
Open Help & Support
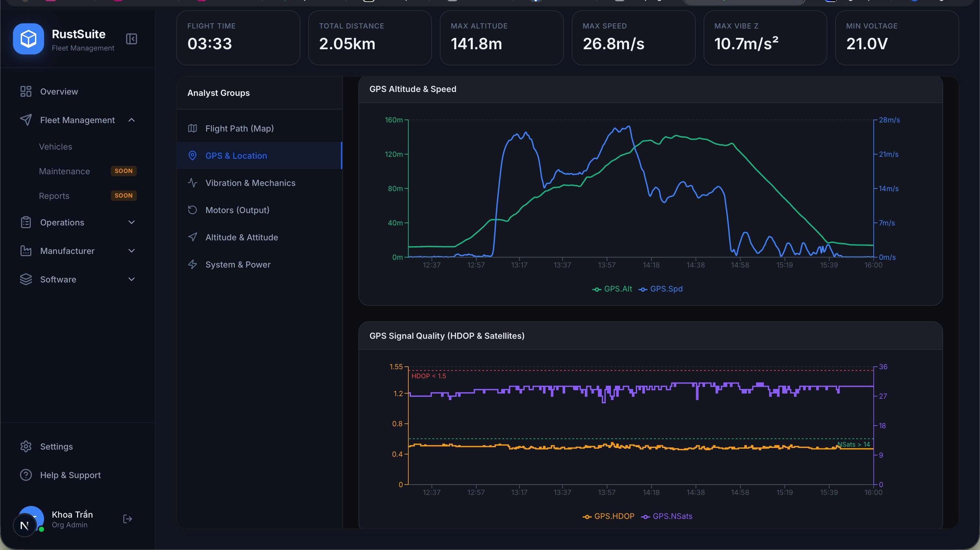click(x=77, y=475)
